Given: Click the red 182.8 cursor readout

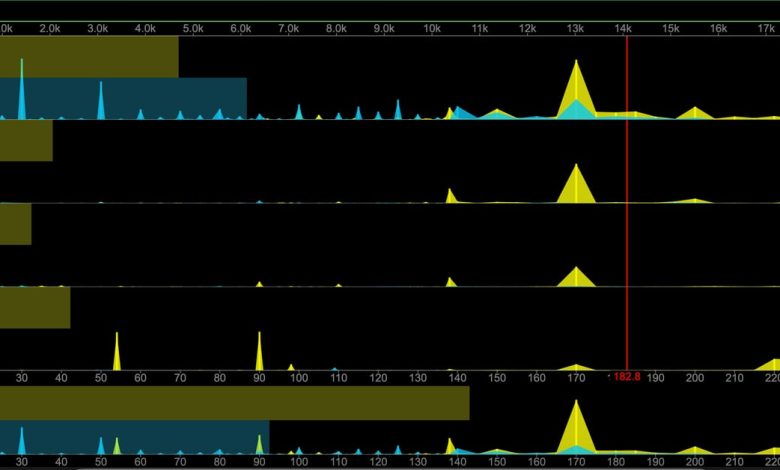Looking at the screenshot, I should point(626,377).
